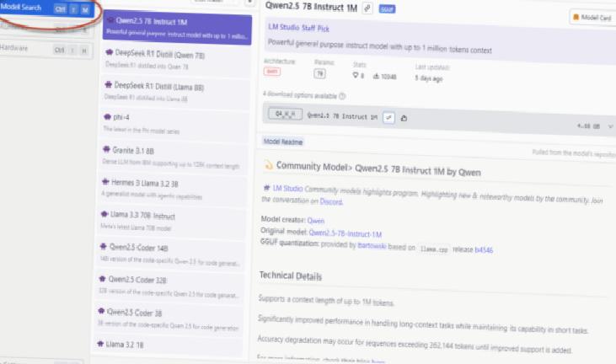Open the Model Search tab
The image size is (616, 364).
pos(46,8)
